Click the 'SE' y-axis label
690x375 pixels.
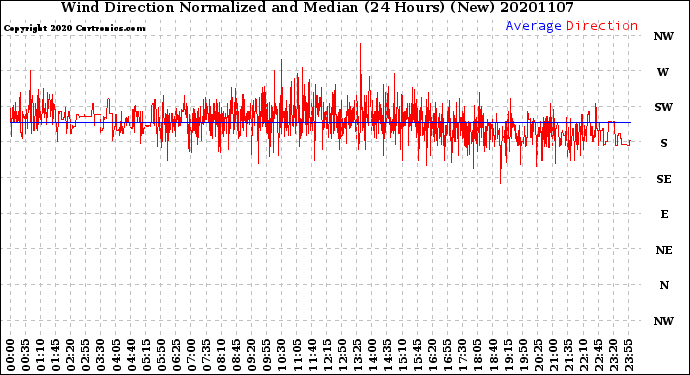[x=664, y=179]
